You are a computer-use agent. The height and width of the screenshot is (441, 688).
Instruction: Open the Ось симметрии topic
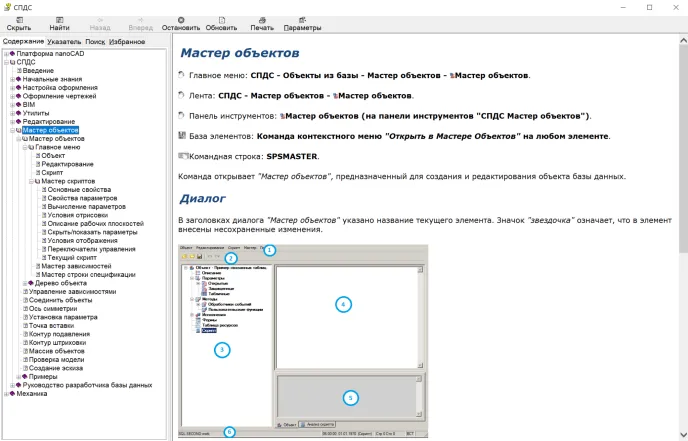[x=55, y=308]
